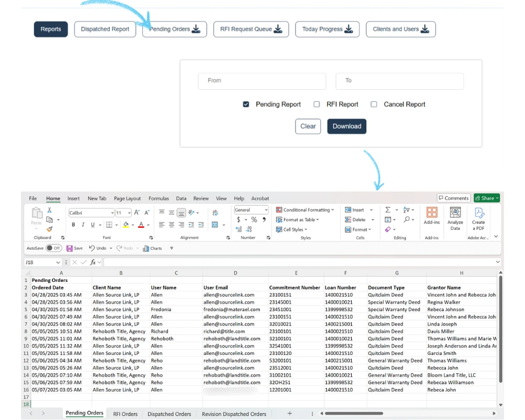Uncheck the Pending Report checkbox

[x=246, y=104]
